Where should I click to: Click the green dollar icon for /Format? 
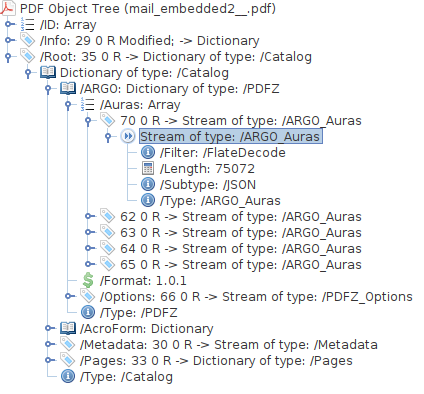(88, 280)
